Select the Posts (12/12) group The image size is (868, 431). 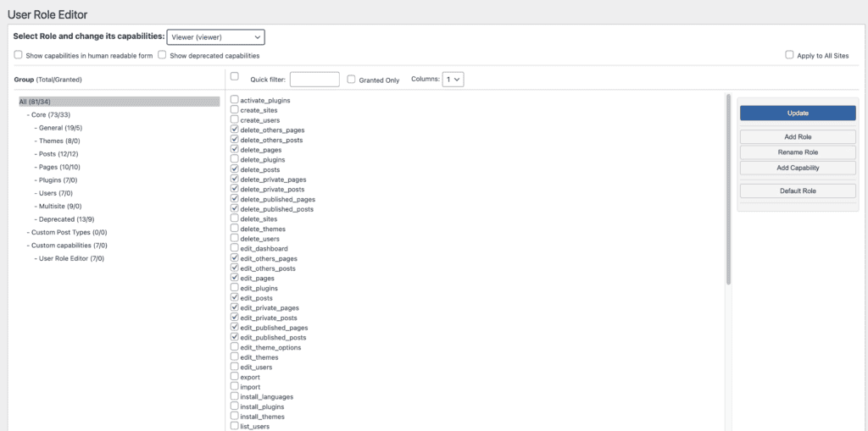click(x=58, y=154)
